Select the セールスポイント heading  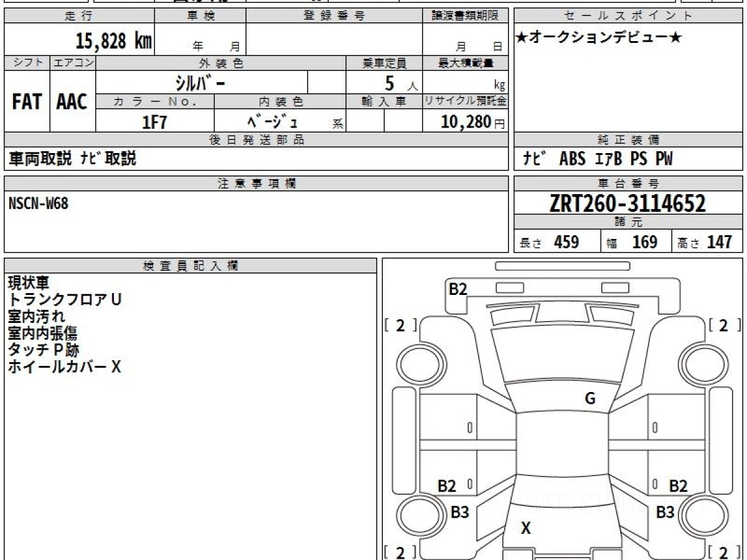pos(629,16)
